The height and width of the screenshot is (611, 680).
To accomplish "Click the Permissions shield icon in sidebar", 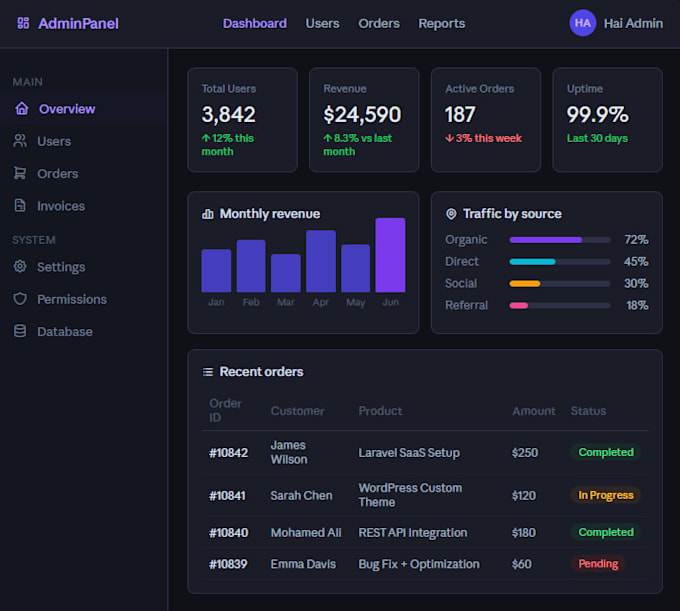I will point(20,299).
